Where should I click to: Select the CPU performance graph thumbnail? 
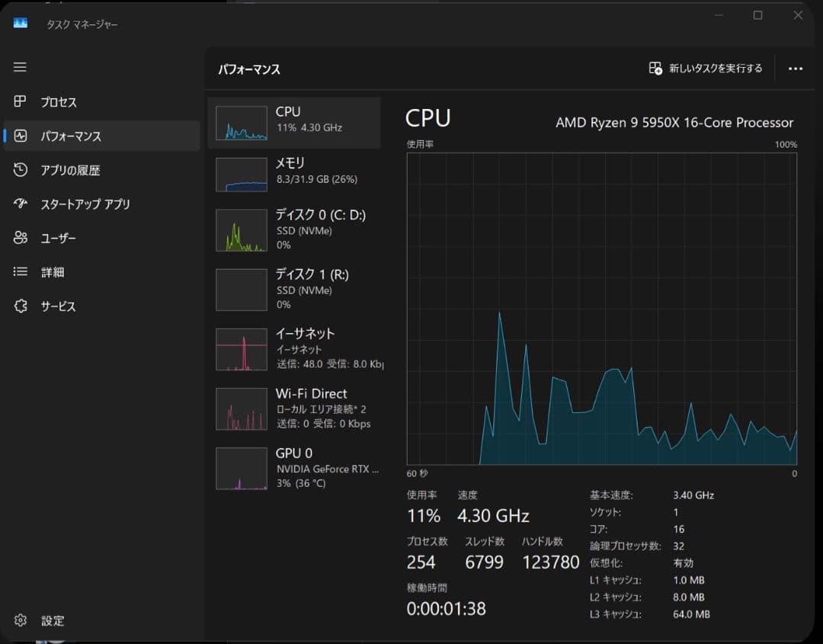pyautogui.click(x=242, y=123)
